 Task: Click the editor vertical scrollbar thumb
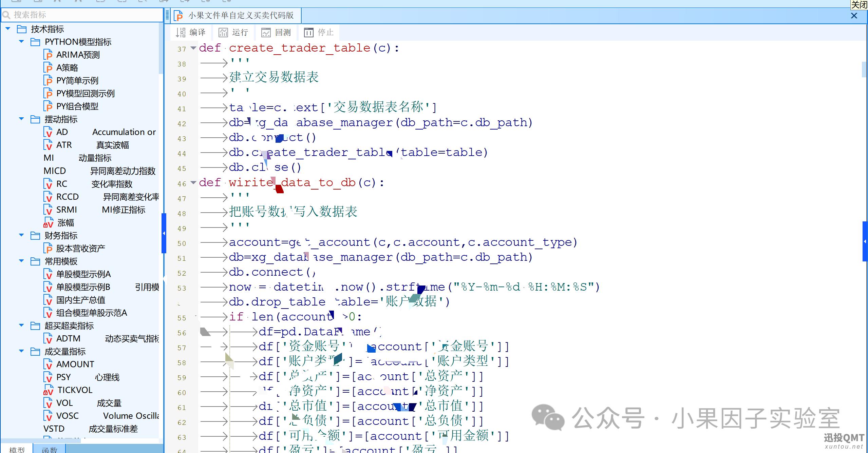tap(864, 70)
